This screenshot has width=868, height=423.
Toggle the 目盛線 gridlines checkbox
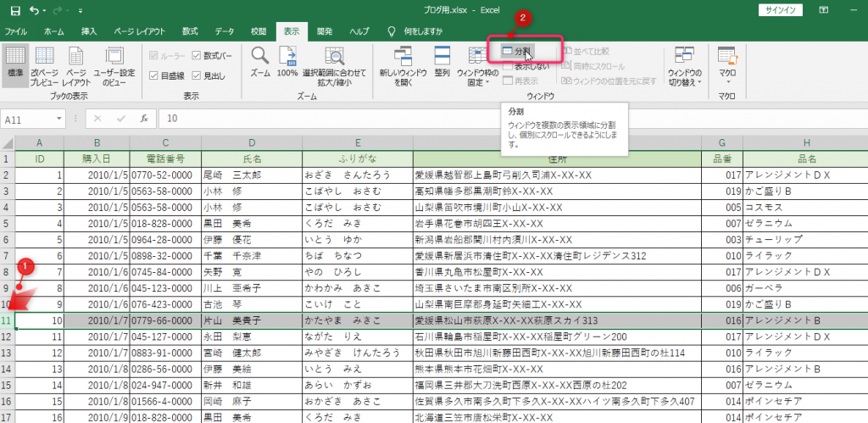pos(153,75)
